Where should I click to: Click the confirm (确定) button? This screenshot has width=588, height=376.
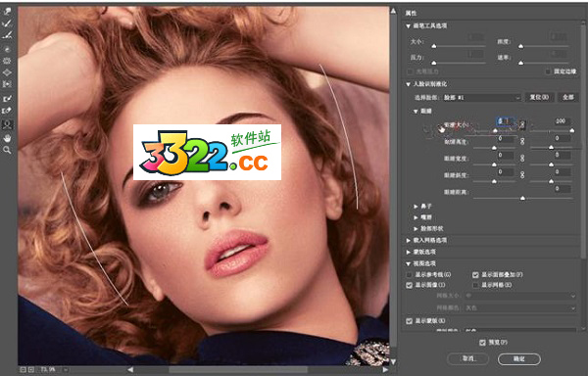point(519,358)
